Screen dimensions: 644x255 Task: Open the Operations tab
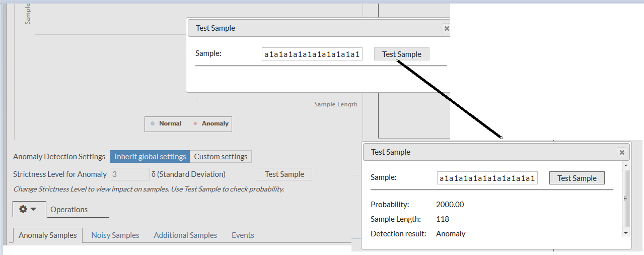click(69, 210)
